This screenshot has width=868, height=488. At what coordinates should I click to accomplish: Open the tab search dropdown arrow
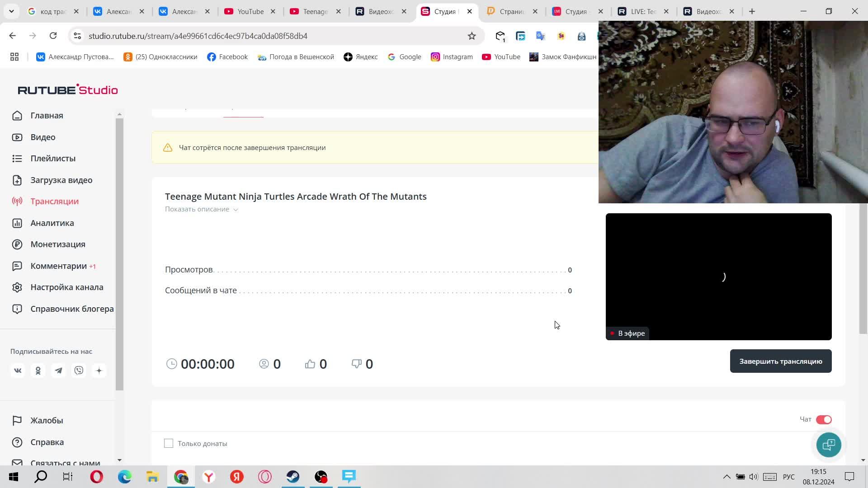point(11,11)
